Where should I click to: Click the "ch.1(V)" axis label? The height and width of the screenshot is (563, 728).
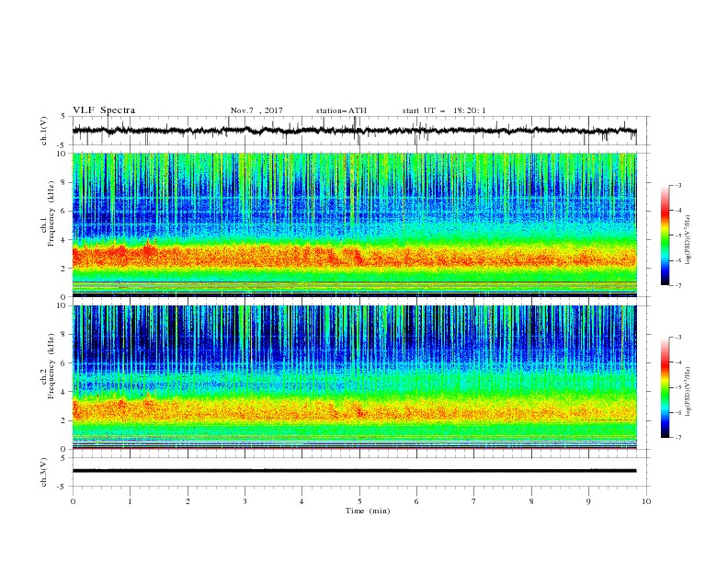[x=44, y=131]
